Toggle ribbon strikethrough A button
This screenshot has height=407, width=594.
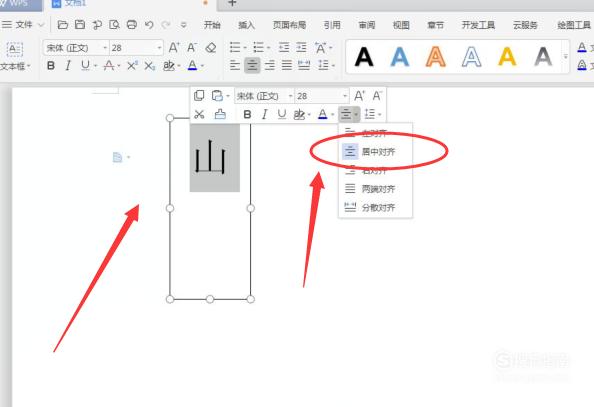point(109,66)
